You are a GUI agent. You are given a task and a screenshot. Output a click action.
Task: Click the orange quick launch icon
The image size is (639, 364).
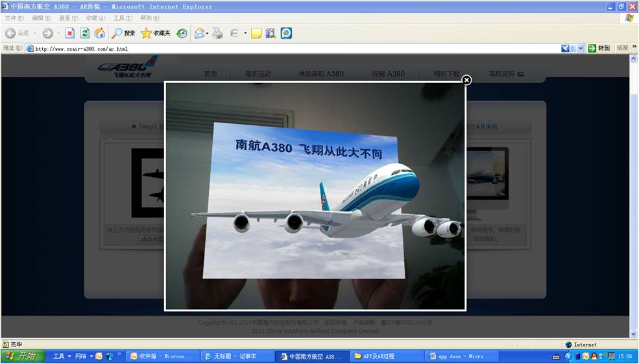tap(99, 356)
